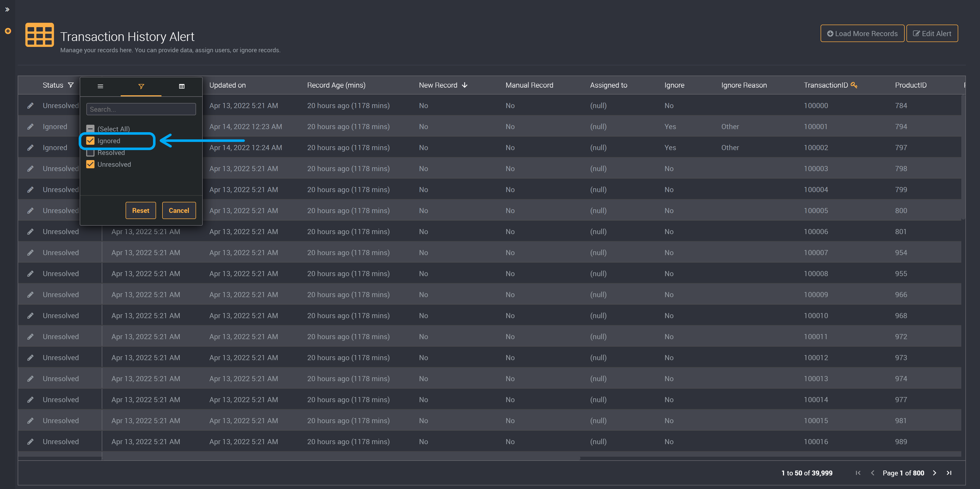Toggle the (Select All) checkbox
This screenshot has width=980, height=489.
click(90, 129)
